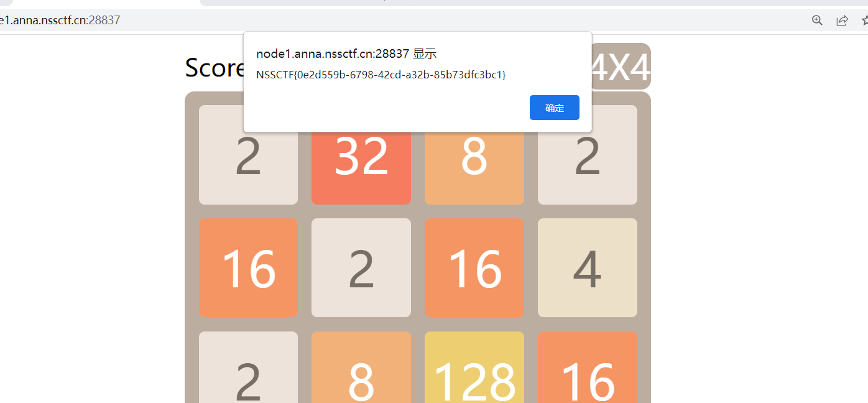Click the orange 16 tile in second row
The height and width of the screenshot is (403, 868).
click(x=248, y=267)
